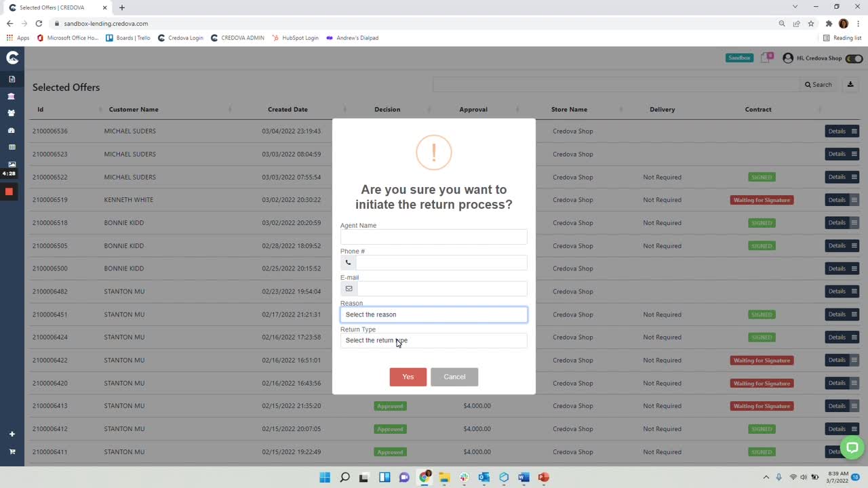Open PowerPoint from the taskbar

(543, 477)
